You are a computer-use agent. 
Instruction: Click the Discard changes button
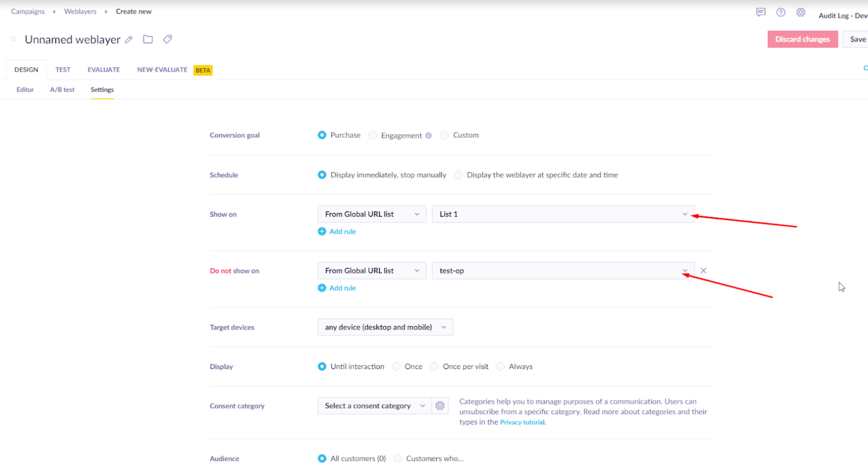click(802, 39)
